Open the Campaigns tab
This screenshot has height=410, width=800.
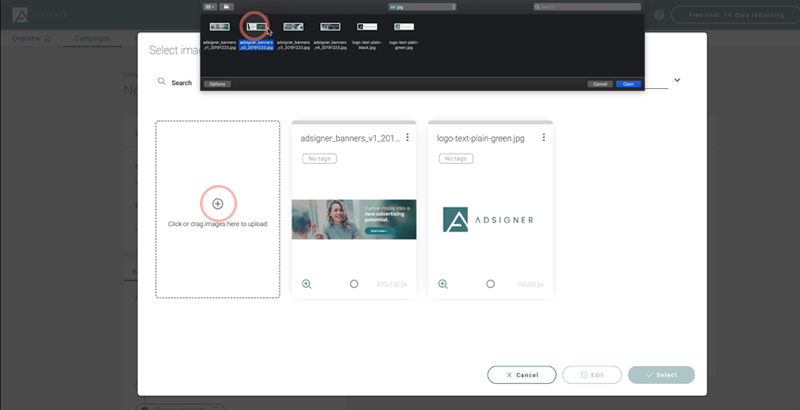92,39
